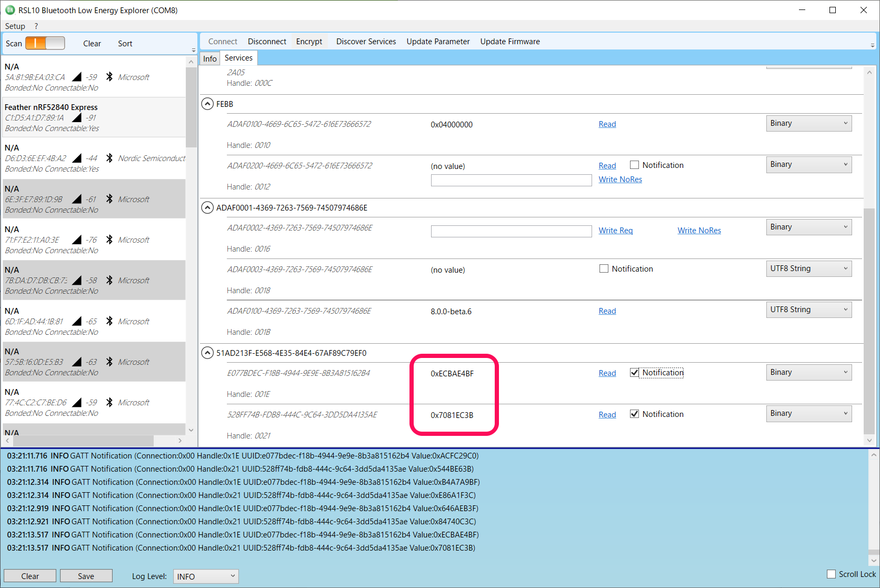Click Write NoRes for handle 0012

coord(620,180)
